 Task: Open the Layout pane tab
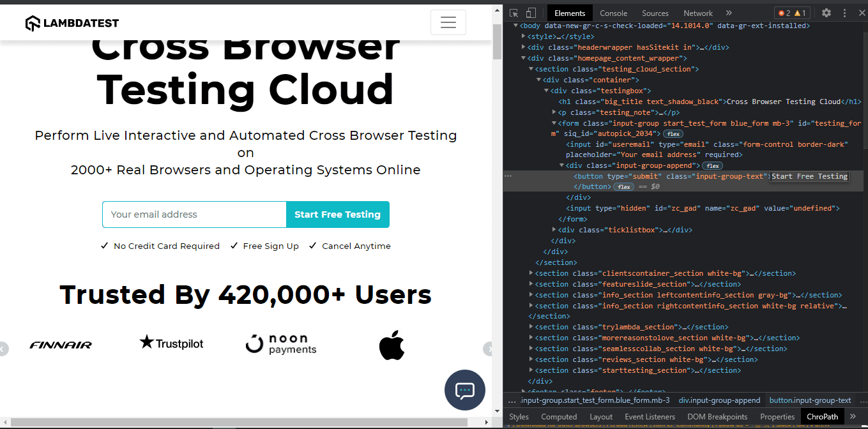[x=601, y=416]
